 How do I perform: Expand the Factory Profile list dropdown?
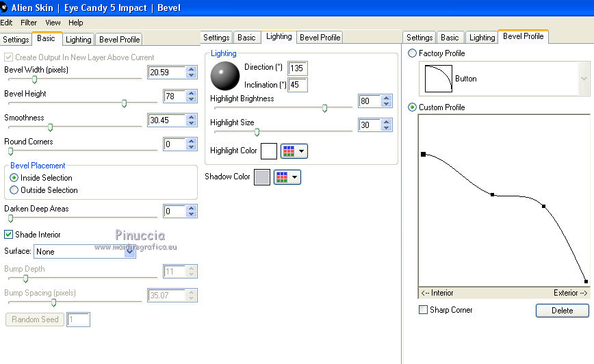pos(584,79)
